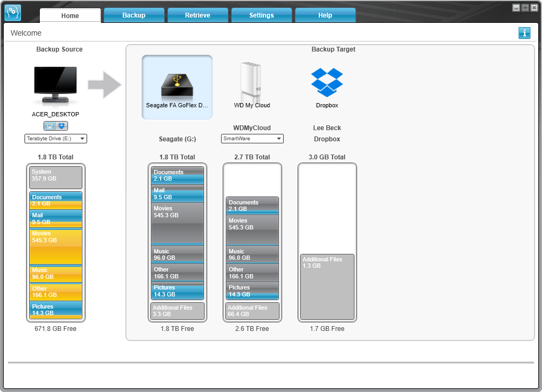This screenshot has height=392, width=542.
Task: Click WD My Cloud Other segment
Action: pyautogui.click(x=252, y=272)
